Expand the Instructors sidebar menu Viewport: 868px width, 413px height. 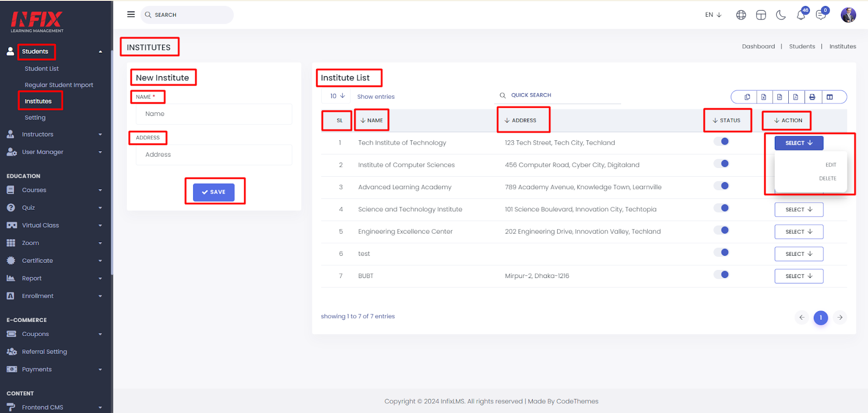point(54,134)
